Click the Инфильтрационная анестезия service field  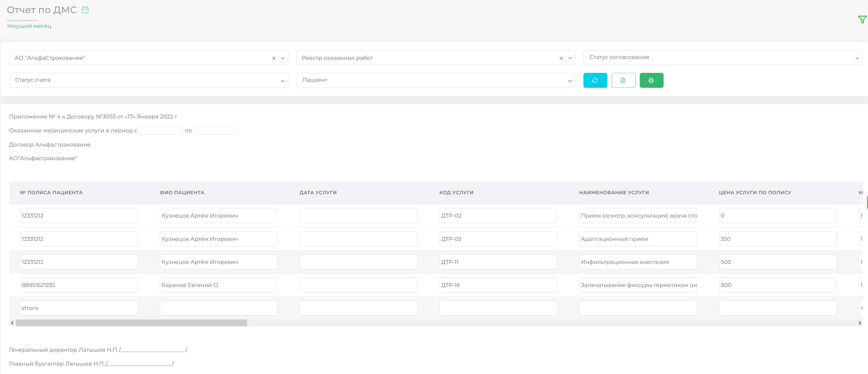638,262
